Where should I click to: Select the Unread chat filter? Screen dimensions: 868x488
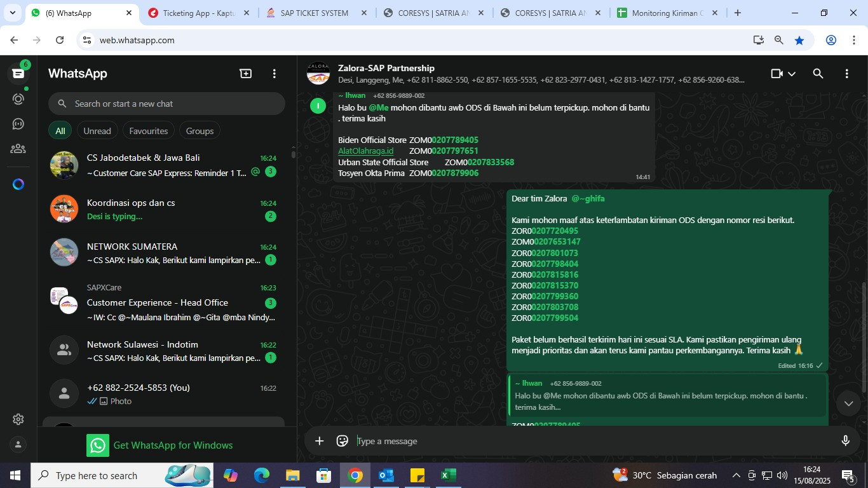(x=97, y=131)
